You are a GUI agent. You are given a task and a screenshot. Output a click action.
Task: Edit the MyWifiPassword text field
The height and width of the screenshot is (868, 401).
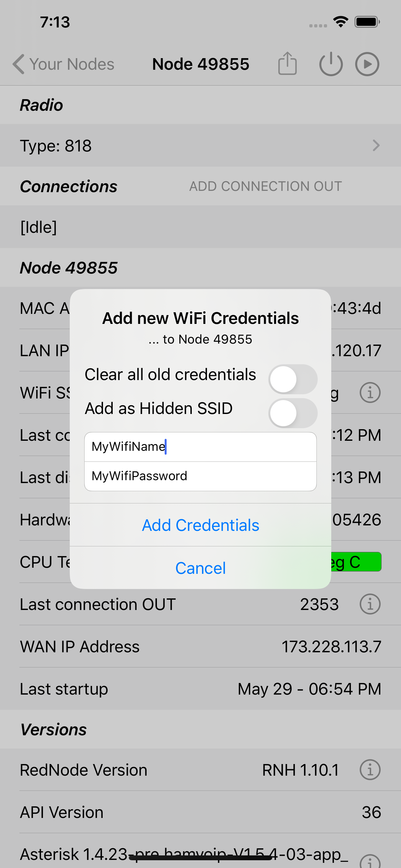[x=200, y=475]
